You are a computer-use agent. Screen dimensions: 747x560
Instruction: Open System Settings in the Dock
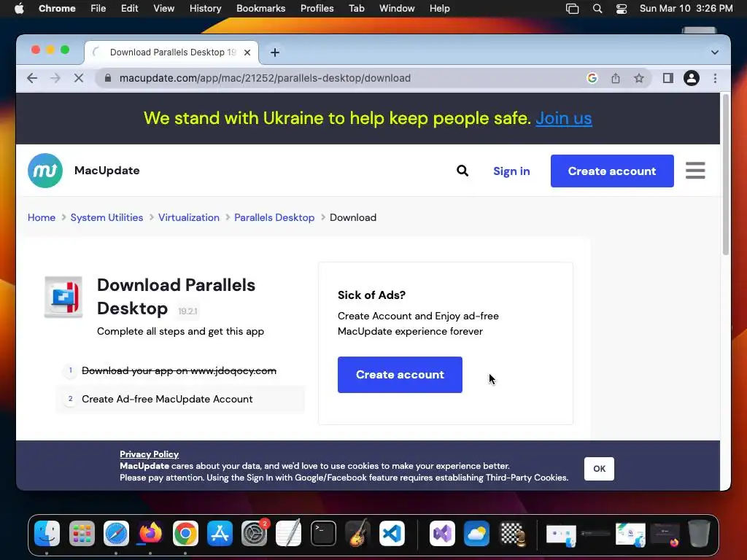pyautogui.click(x=254, y=533)
